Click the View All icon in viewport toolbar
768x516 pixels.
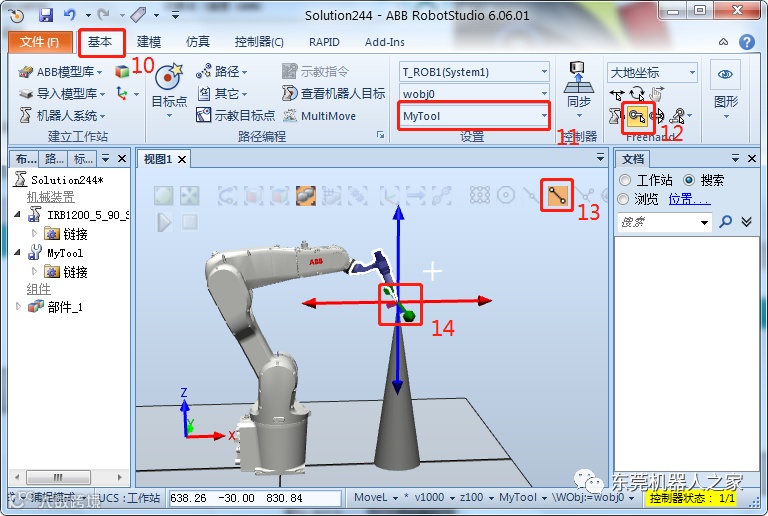point(164,195)
